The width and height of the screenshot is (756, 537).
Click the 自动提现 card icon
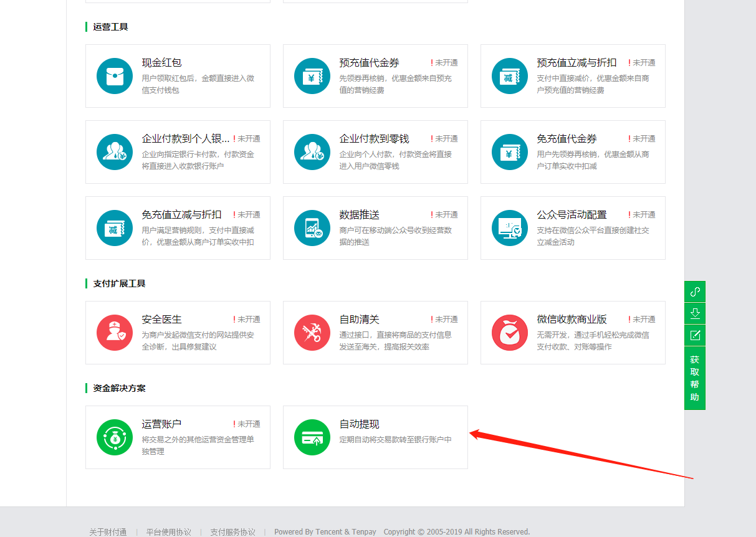pyautogui.click(x=312, y=437)
